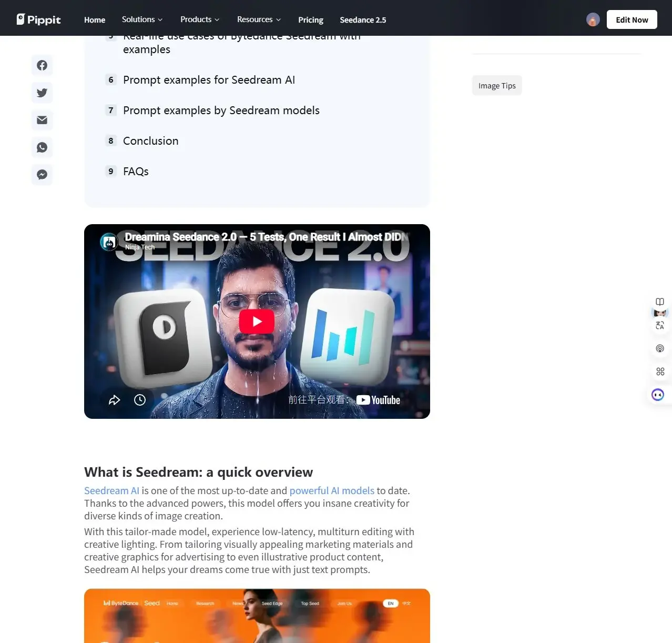Click the Image Tips tag
Screen dimensions: 672x643
pyautogui.click(x=497, y=86)
